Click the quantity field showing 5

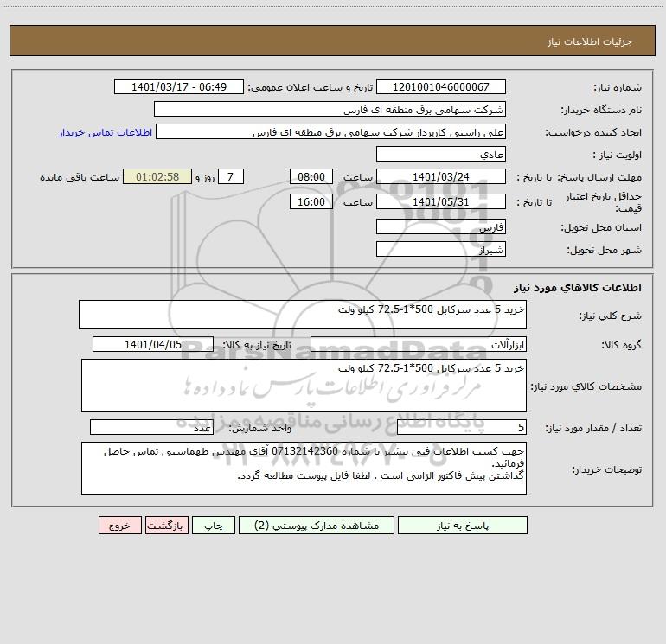[x=462, y=427]
